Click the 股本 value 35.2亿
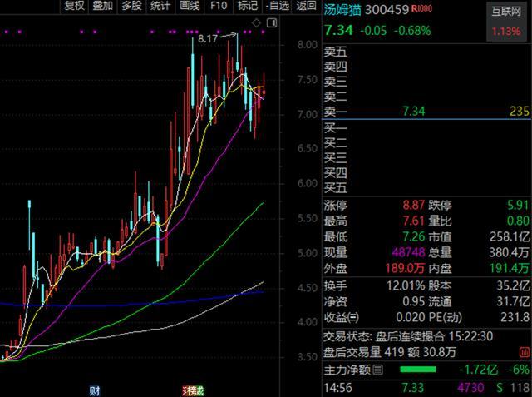 pos(513,286)
